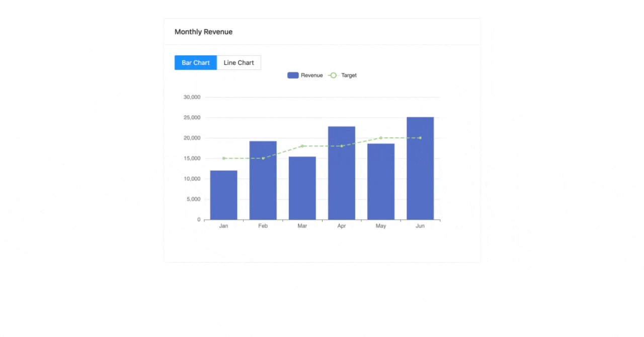The height and width of the screenshot is (337, 644).
Task: Select the Apr revenue bar
Action: click(342, 173)
